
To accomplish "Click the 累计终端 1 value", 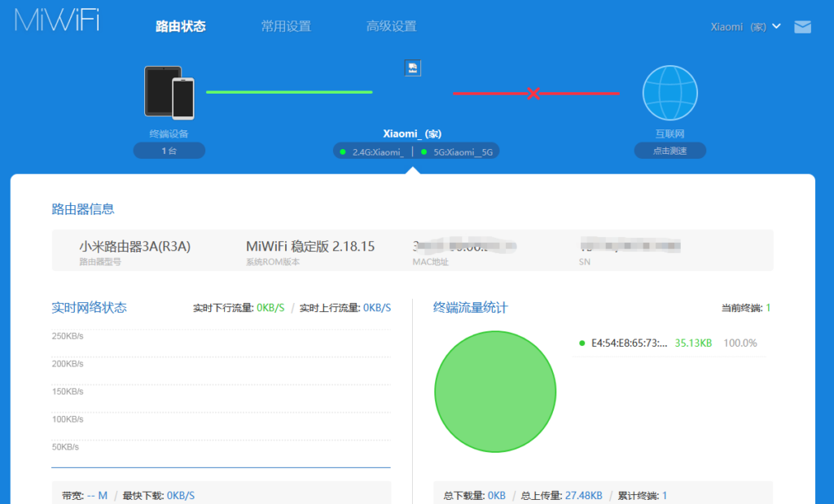I will click(665, 496).
